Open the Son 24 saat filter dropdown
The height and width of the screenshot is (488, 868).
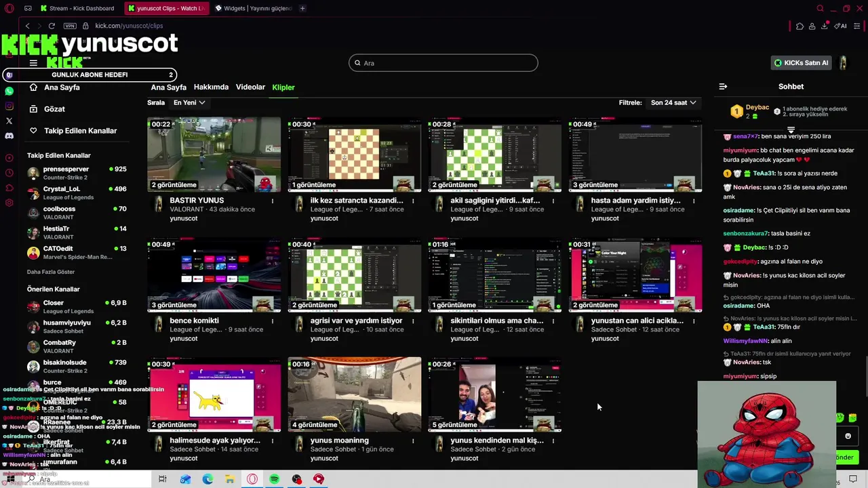coord(673,102)
